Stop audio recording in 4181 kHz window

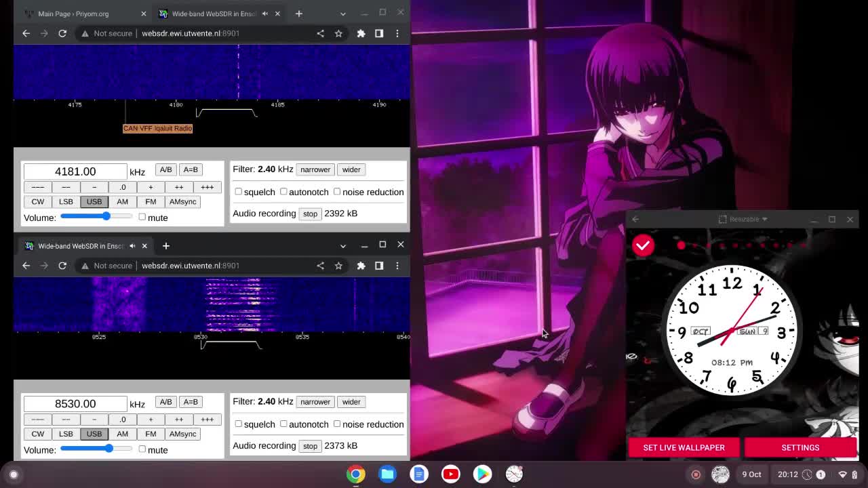pyautogui.click(x=310, y=213)
